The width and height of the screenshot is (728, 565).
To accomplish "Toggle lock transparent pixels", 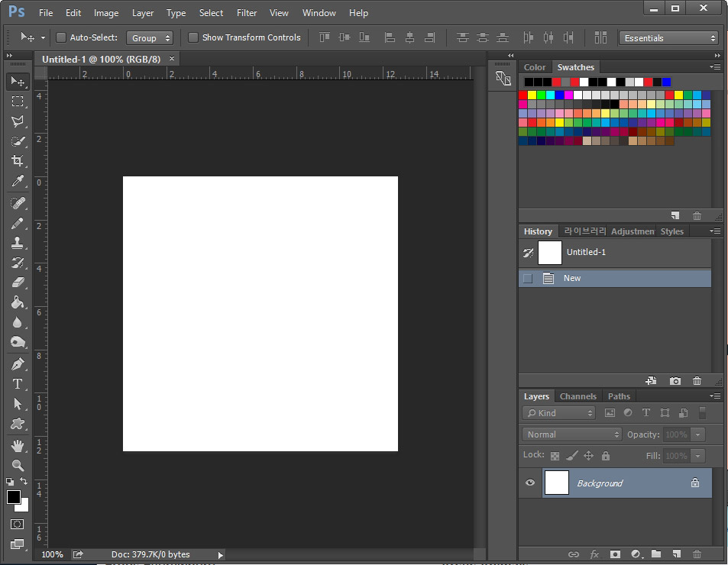I will (555, 456).
